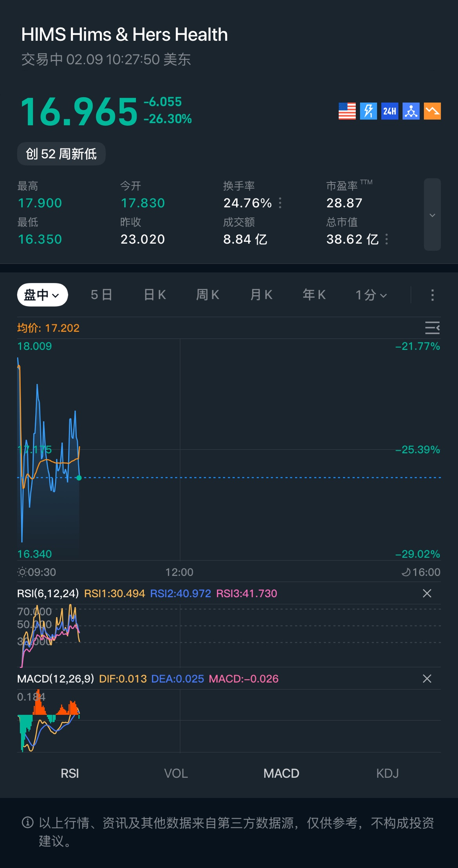Tap the 创 52 周新低 badge
The width and height of the screenshot is (458, 868).
coord(61,154)
